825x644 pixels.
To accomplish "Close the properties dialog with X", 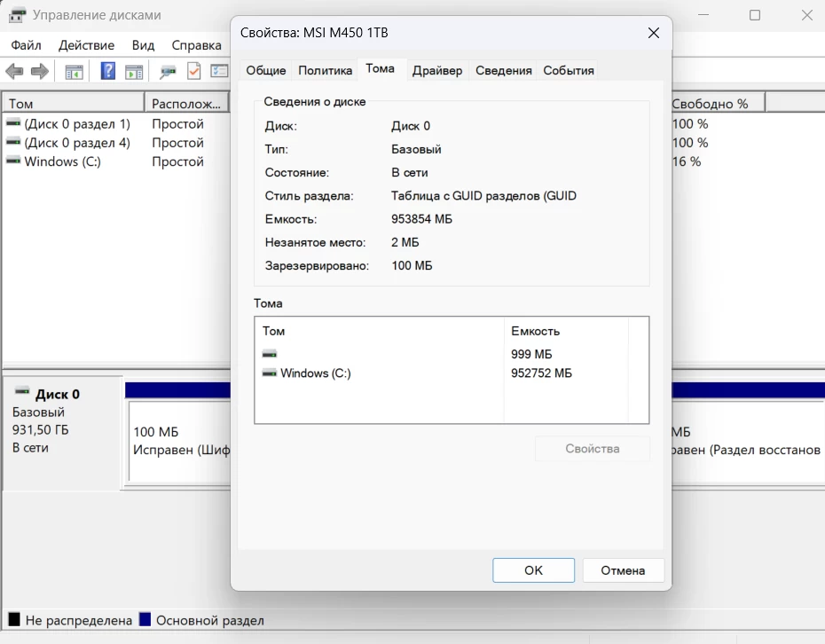I will click(653, 33).
